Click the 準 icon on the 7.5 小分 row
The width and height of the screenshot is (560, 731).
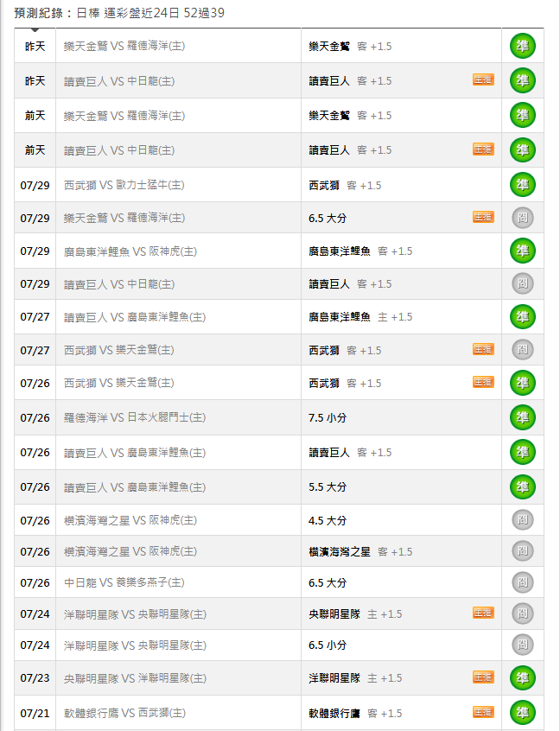coord(522,417)
